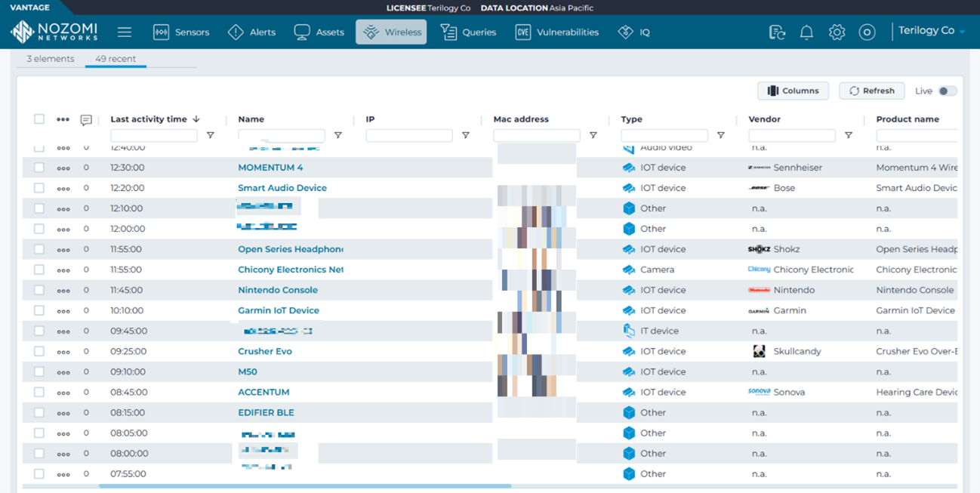Open the settings gear

(837, 32)
